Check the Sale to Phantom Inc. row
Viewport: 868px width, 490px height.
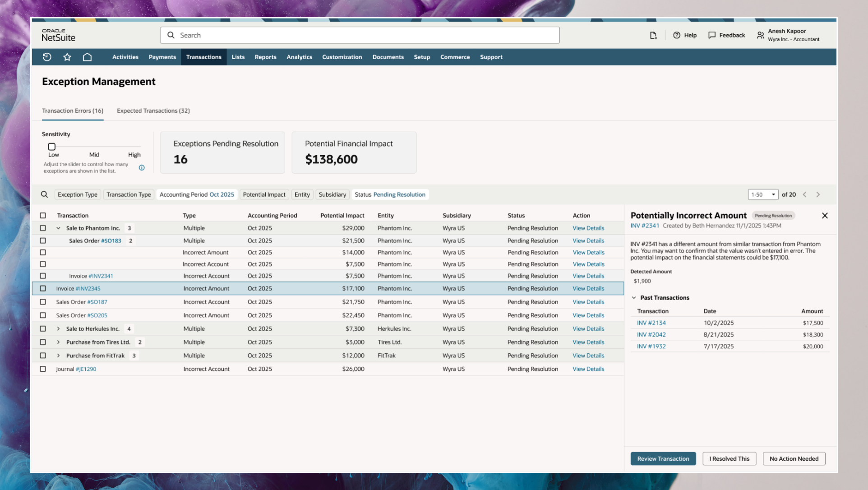[x=43, y=228]
